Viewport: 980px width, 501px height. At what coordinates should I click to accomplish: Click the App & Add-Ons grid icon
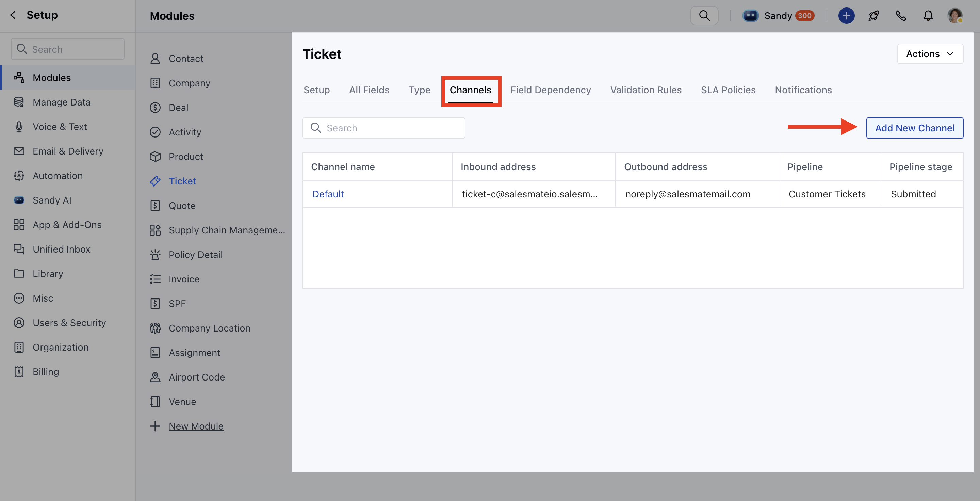(19, 224)
